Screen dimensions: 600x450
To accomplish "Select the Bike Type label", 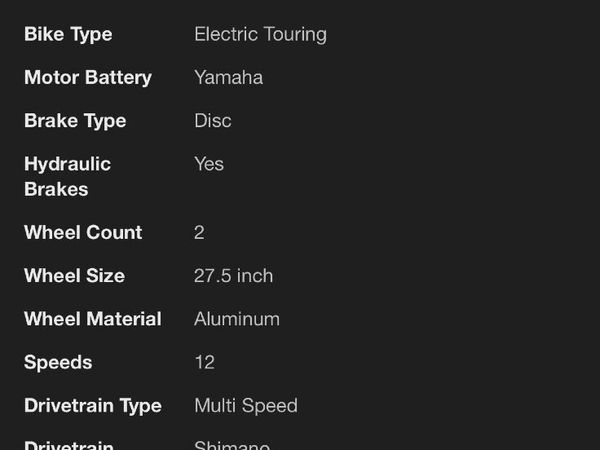I will 68,34.
